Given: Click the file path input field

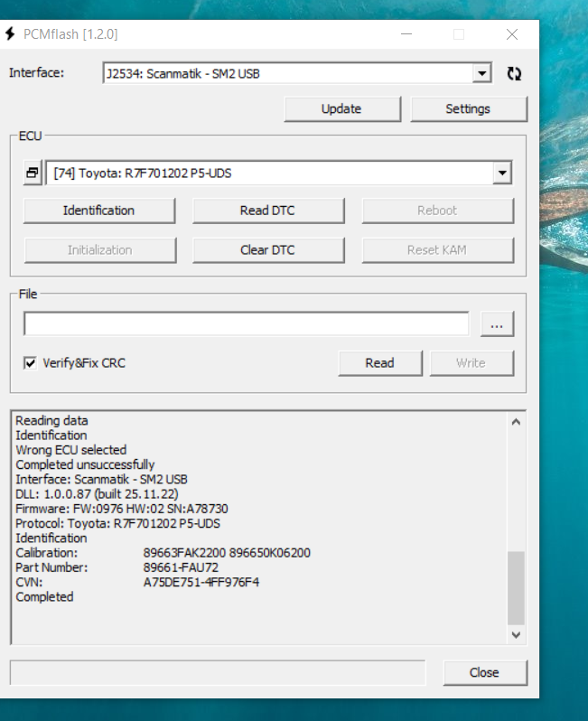Looking at the screenshot, I should [x=247, y=323].
